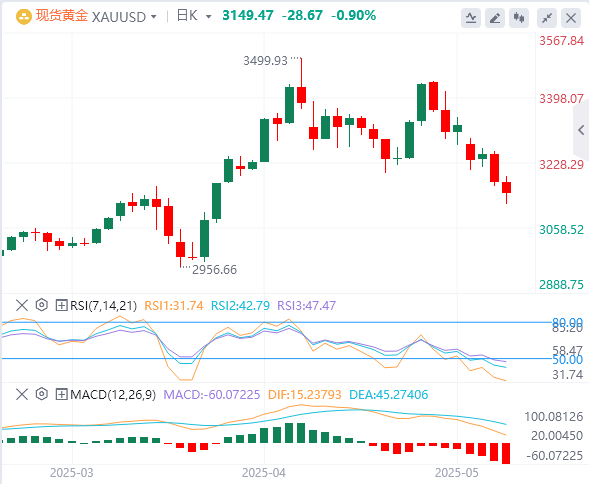
Task: Click the -0.90% change value
Action: 353,15
